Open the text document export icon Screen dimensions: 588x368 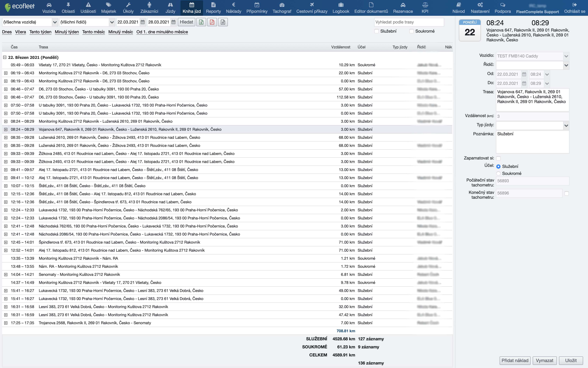coord(223,22)
